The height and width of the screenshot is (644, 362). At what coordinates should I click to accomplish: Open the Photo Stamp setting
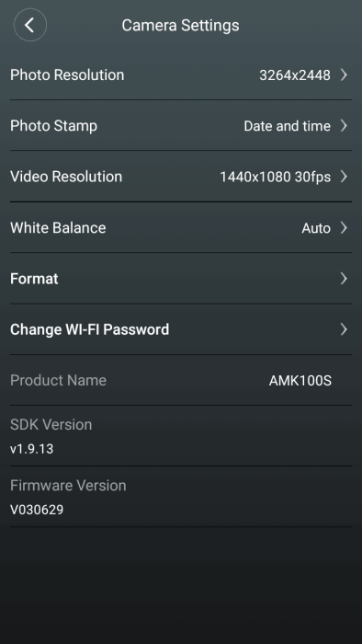pos(181,125)
